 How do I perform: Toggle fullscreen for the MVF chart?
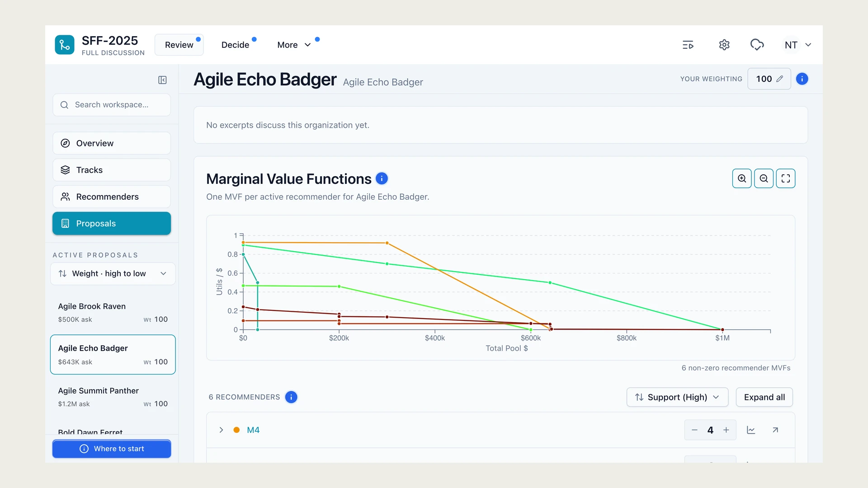pos(786,178)
